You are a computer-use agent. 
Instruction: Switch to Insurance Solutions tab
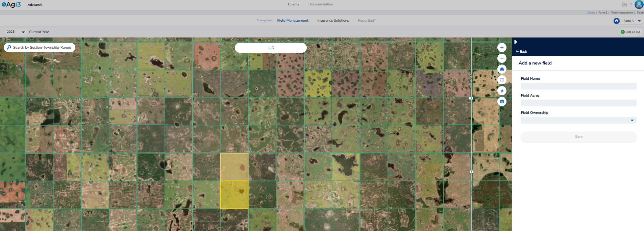point(333,21)
